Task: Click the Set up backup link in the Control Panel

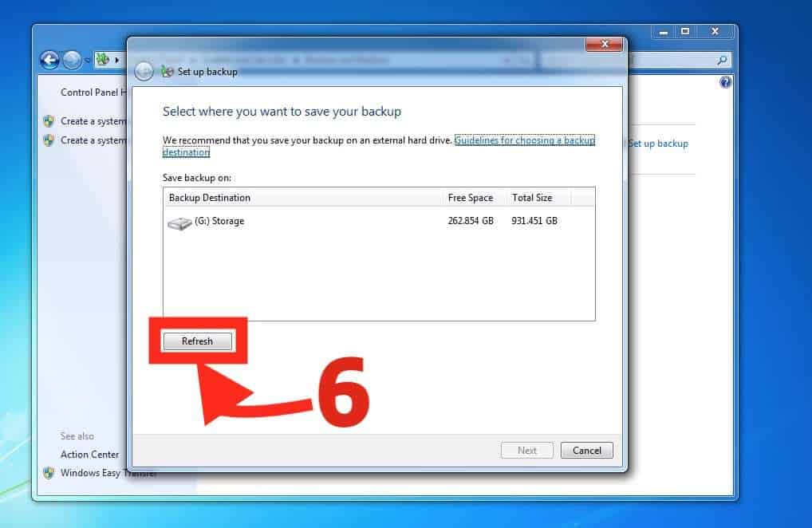Action: click(x=658, y=144)
